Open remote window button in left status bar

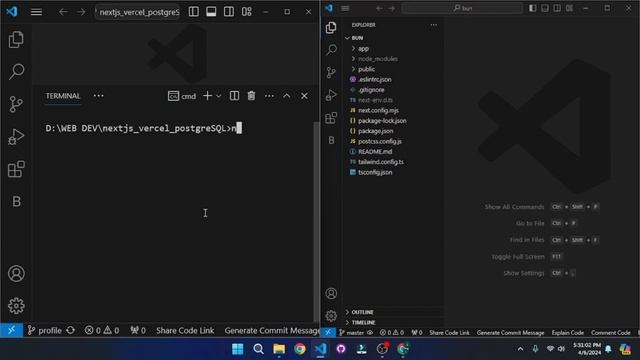(x=11, y=330)
